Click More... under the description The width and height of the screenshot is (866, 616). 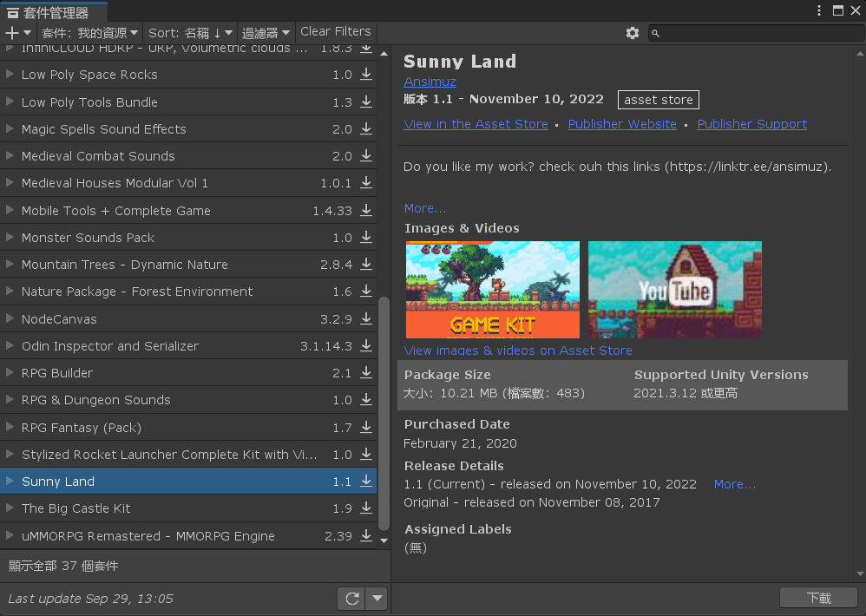[425, 208]
